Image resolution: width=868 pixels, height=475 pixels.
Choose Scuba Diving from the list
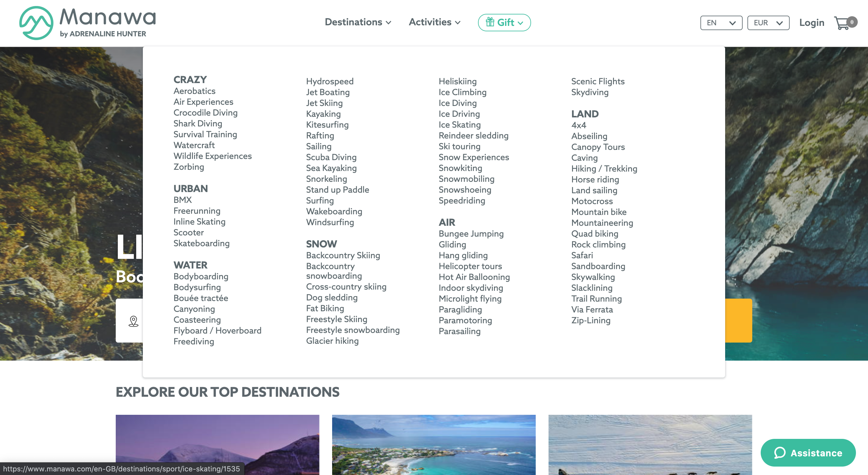[x=331, y=157]
